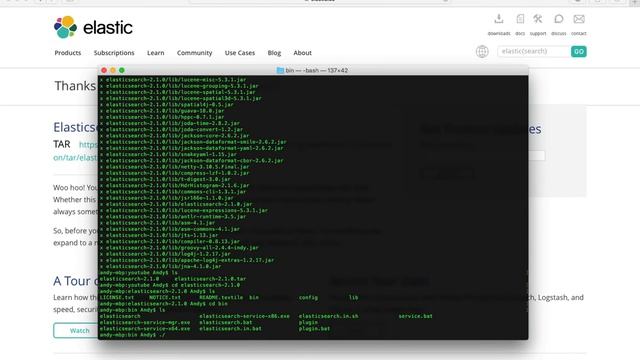Open the docs icon
The width and height of the screenshot is (640, 360).
tap(520, 19)
